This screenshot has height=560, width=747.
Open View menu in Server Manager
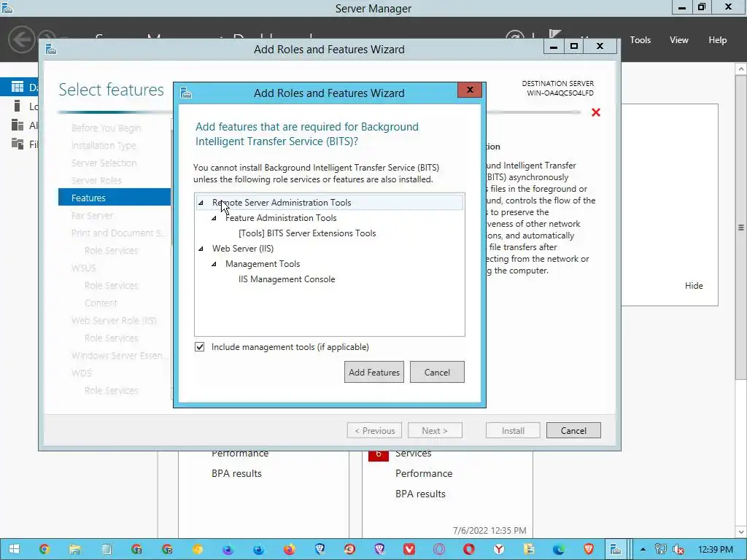[x=679, y=40]
